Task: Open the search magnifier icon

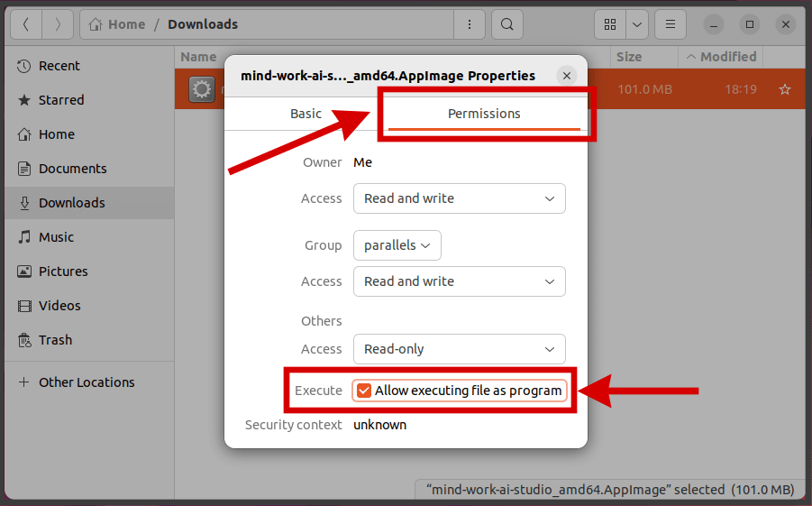Action: click(507, 24)
